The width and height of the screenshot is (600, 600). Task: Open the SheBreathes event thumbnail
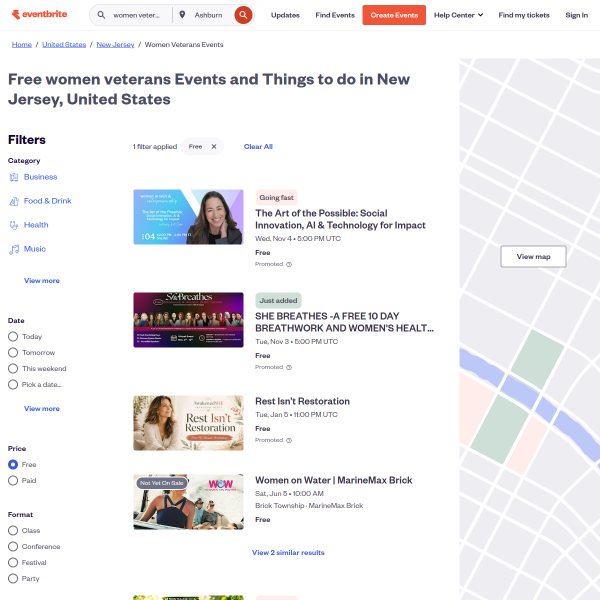(x=188, y=320)
